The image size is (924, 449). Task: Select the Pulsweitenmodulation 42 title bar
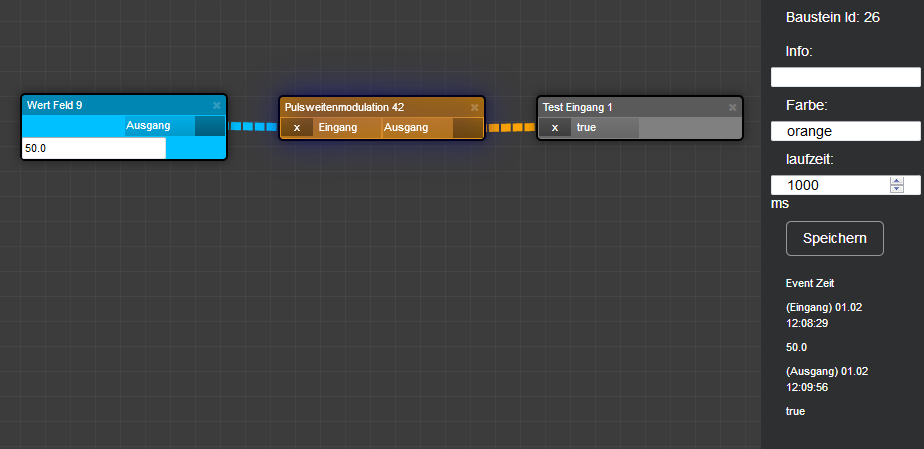[382, 107]
